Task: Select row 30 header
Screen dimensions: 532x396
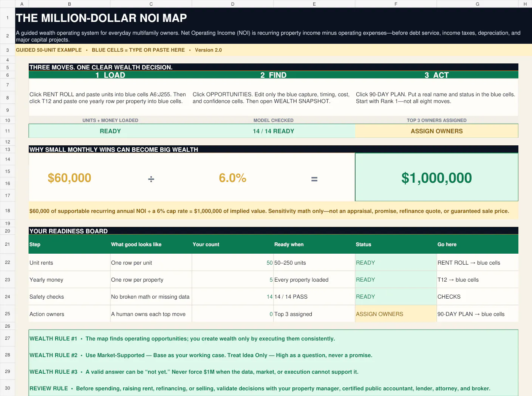Action: (8, 388)
